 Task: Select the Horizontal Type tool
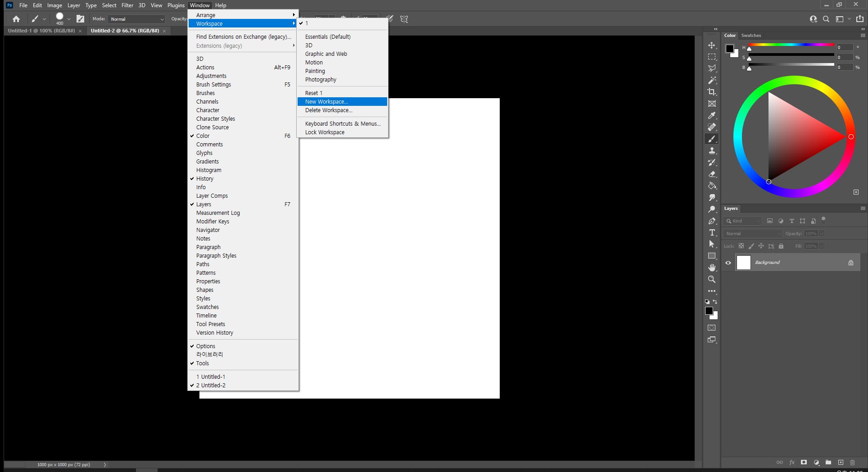(712, 232)
